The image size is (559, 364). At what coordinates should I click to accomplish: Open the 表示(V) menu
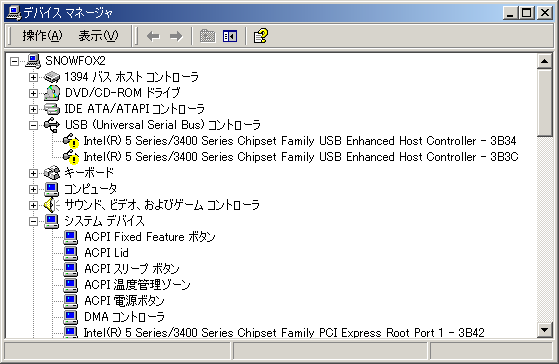tap(98, 36)
